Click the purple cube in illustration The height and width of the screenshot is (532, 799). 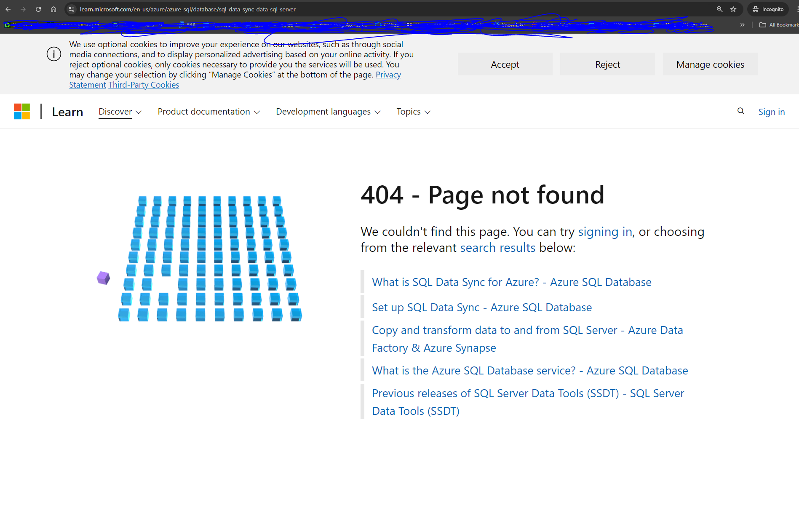click(103, 278)
